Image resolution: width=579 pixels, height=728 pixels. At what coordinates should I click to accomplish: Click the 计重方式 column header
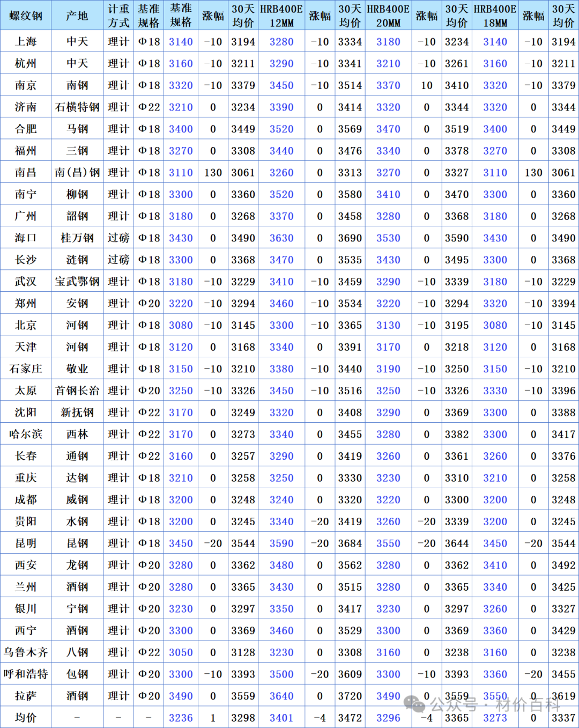118,16
